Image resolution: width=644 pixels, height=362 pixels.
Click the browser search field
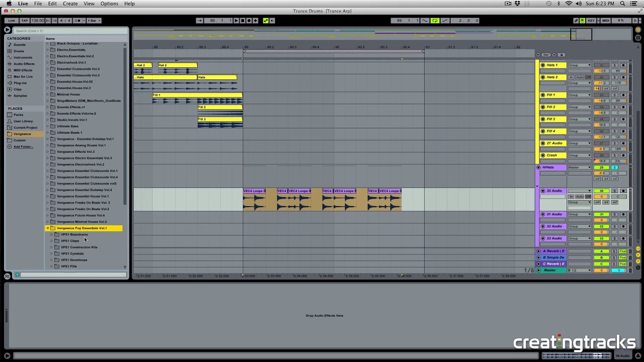click(x=70, y=31)
